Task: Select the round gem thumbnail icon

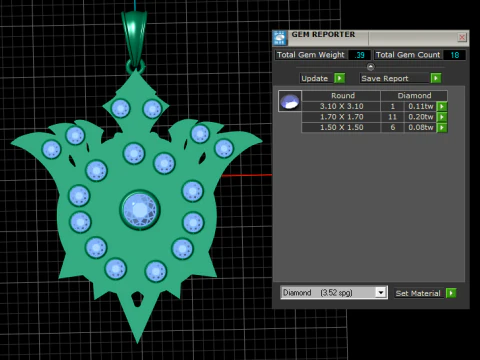Action: coord(290,101)
